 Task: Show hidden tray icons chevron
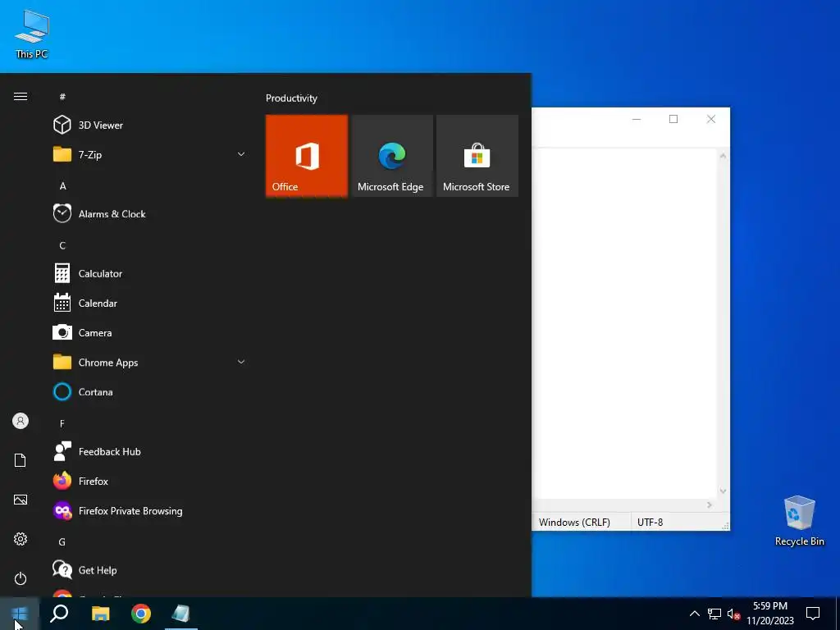pos(694,614)
